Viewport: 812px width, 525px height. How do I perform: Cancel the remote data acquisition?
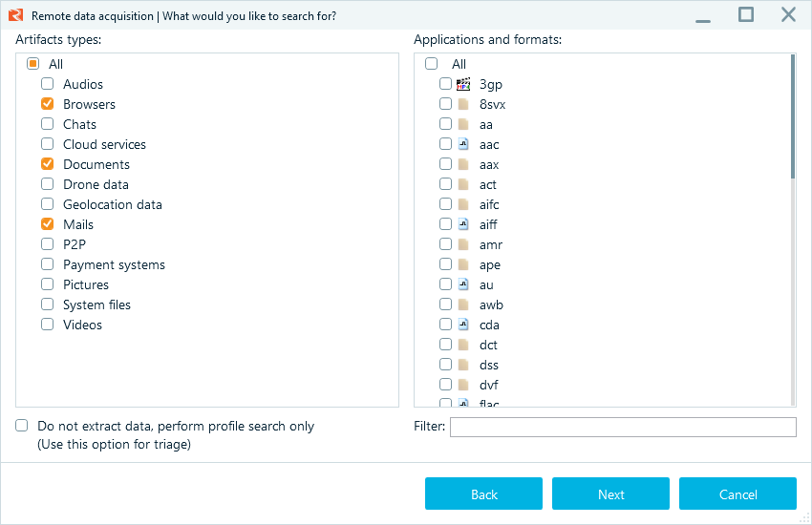click(737, 493)
